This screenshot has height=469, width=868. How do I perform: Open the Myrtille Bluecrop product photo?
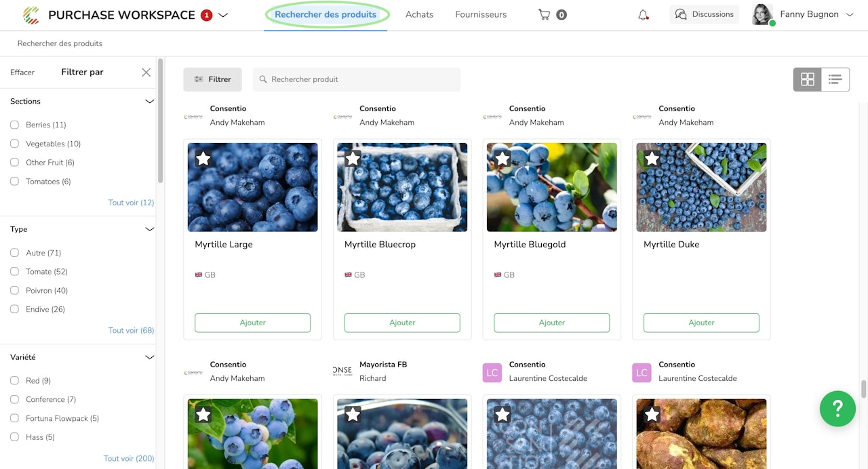click(x=402, y=187)
